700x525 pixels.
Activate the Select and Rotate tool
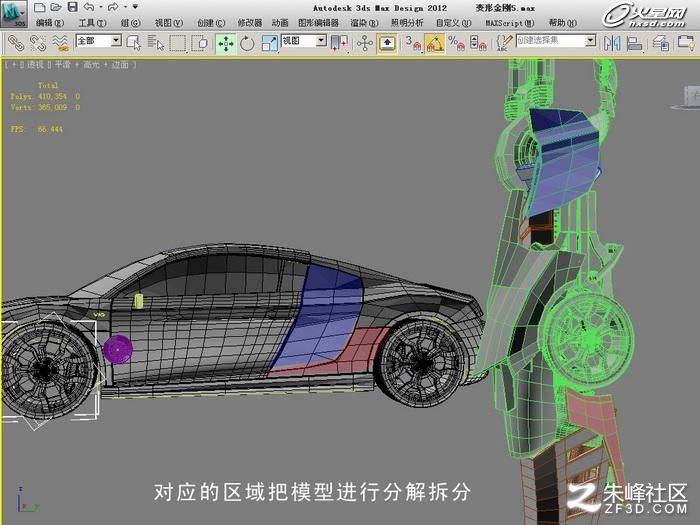[247, 44]
